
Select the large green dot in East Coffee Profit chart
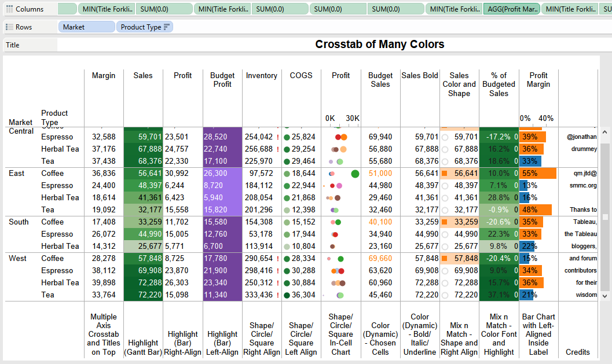pos(355,174)
